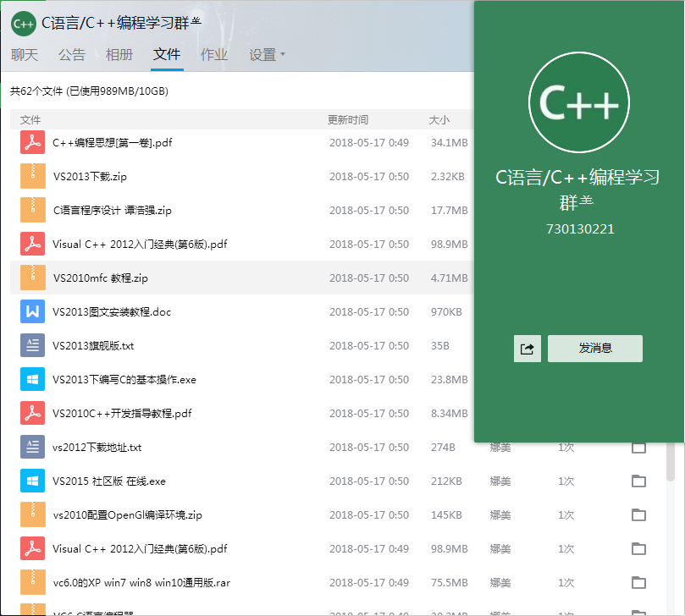Click text file icon of vs2012下载地址.txt
Image resolution: width=685 pixels, height=616 pixels.
point(33,447)
